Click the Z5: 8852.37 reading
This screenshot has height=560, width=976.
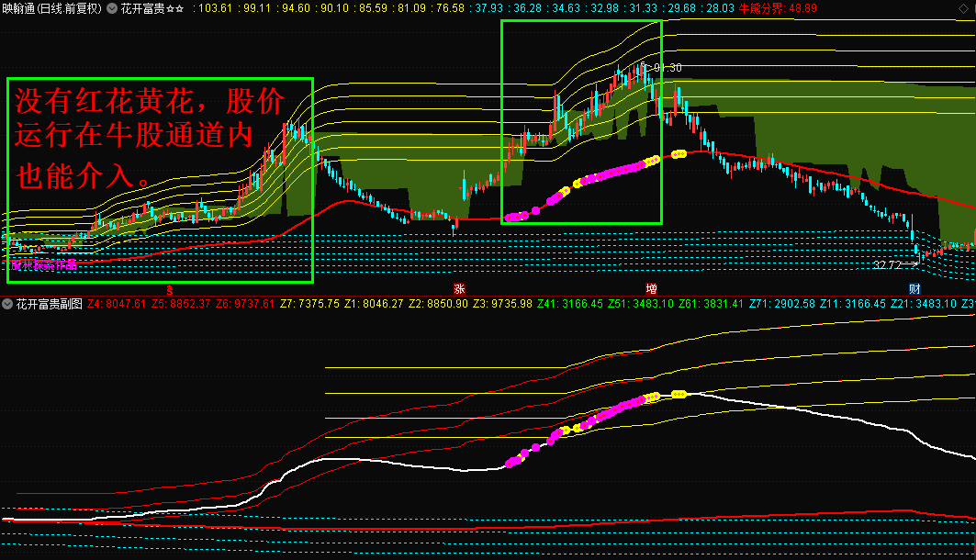(181, 304)
